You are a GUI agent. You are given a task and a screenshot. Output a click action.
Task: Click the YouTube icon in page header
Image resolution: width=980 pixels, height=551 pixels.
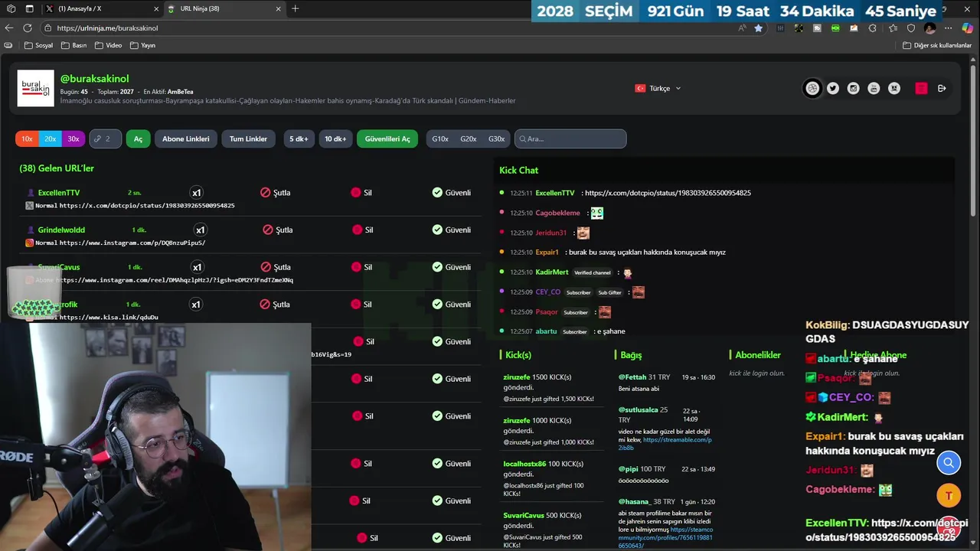tap(874, 88)
